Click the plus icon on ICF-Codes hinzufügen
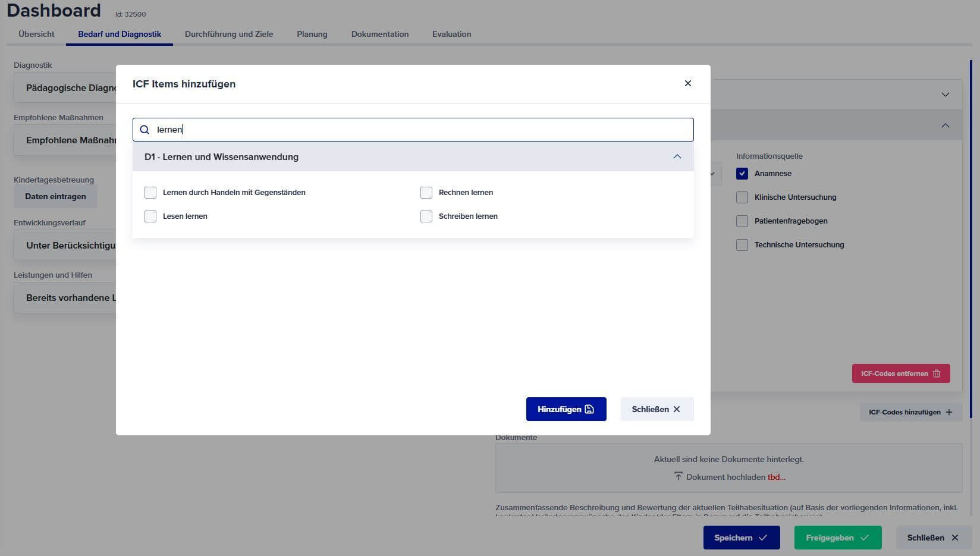 [x=949, y=412]
